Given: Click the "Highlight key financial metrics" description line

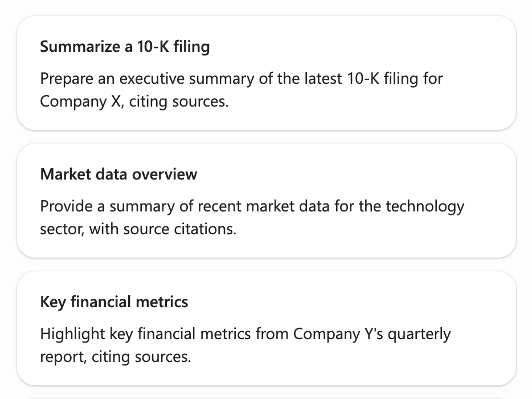Looking at the screenshot, I should click(x=245, y=333).
